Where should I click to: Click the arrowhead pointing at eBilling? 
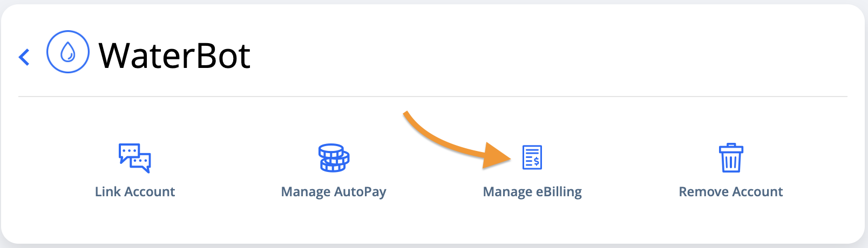click(497, 156)
